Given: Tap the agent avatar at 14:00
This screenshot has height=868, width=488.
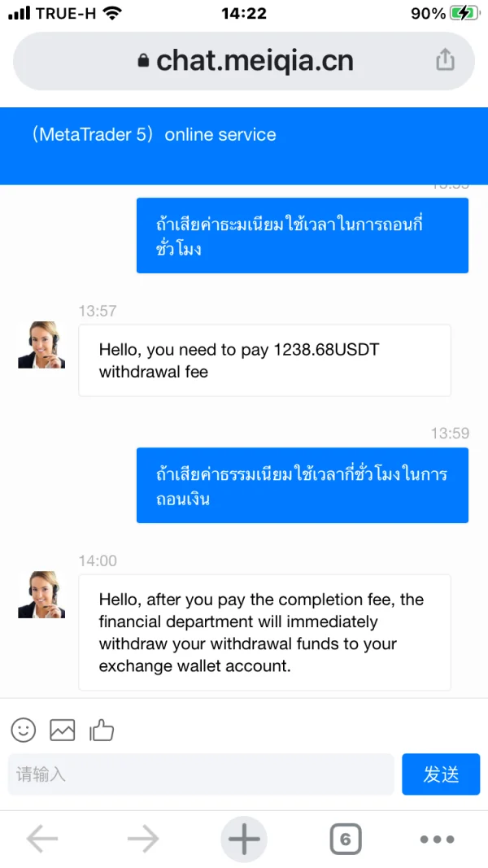Looking at the screenshot, I should pos(41,595).
